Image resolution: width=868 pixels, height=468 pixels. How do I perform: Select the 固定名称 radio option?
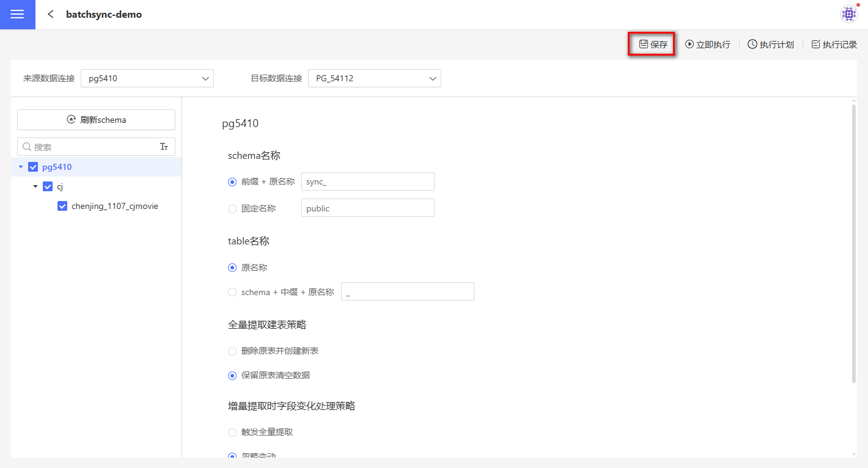[232, 208]
